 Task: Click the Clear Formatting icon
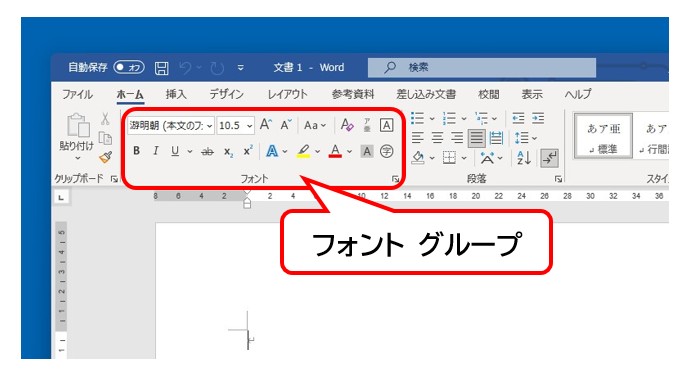click(x=347, y=126)
